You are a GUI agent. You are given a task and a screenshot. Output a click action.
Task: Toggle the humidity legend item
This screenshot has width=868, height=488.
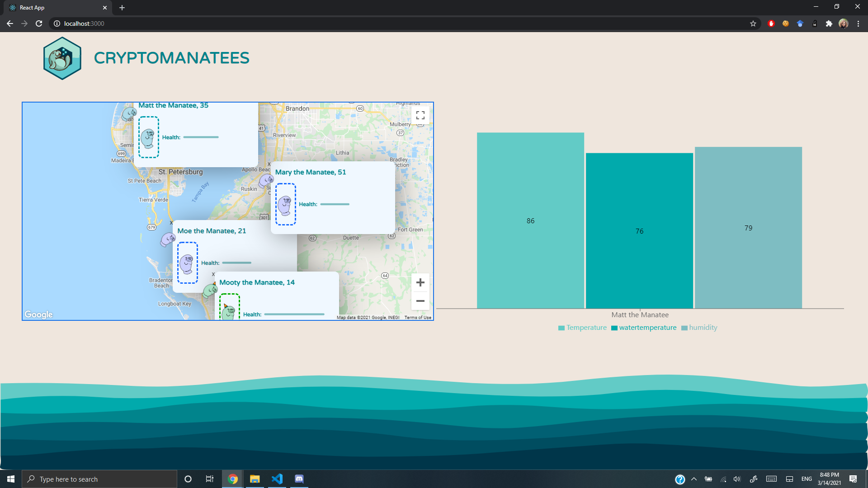(x=699, y=328)
